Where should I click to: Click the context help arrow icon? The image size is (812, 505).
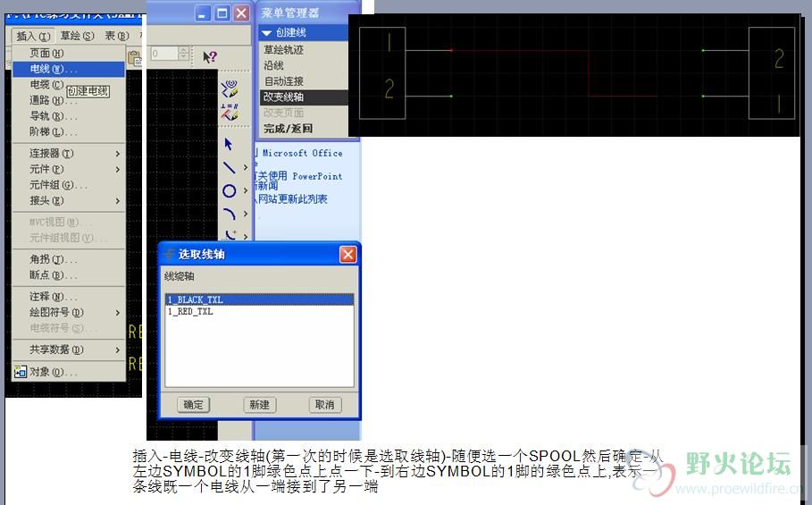pos(210,56)
